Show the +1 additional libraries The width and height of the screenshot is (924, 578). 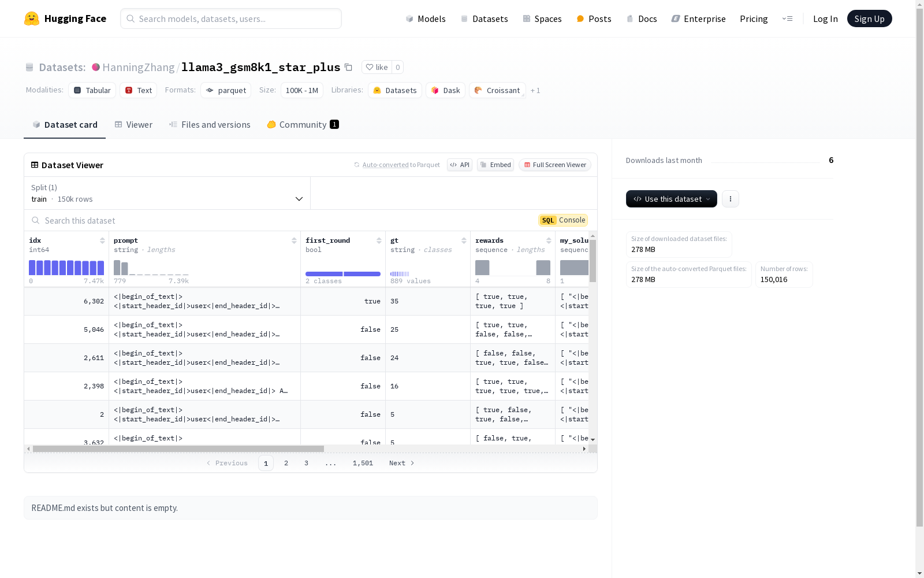[x=535, y=90]
